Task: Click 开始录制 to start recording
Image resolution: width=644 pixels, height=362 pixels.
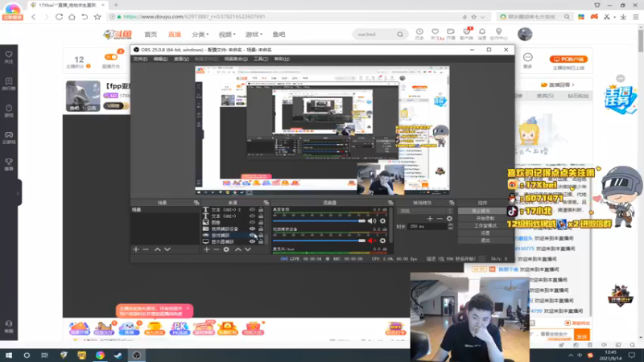Action: (x=485, y=218)
